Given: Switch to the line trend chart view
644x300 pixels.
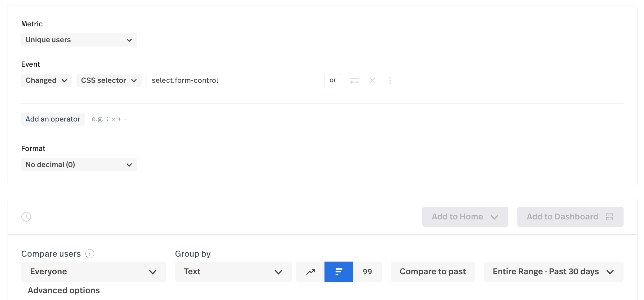Looking at the screenshot, I should tap(311, 272).
